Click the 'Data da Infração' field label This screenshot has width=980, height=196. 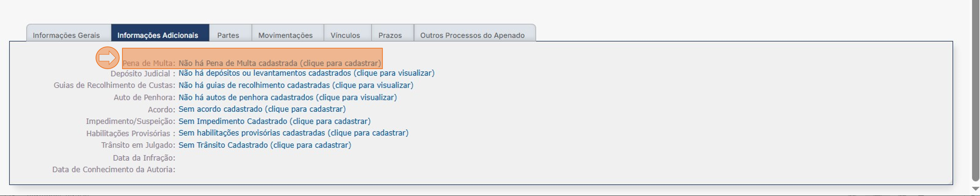(144, 158)
